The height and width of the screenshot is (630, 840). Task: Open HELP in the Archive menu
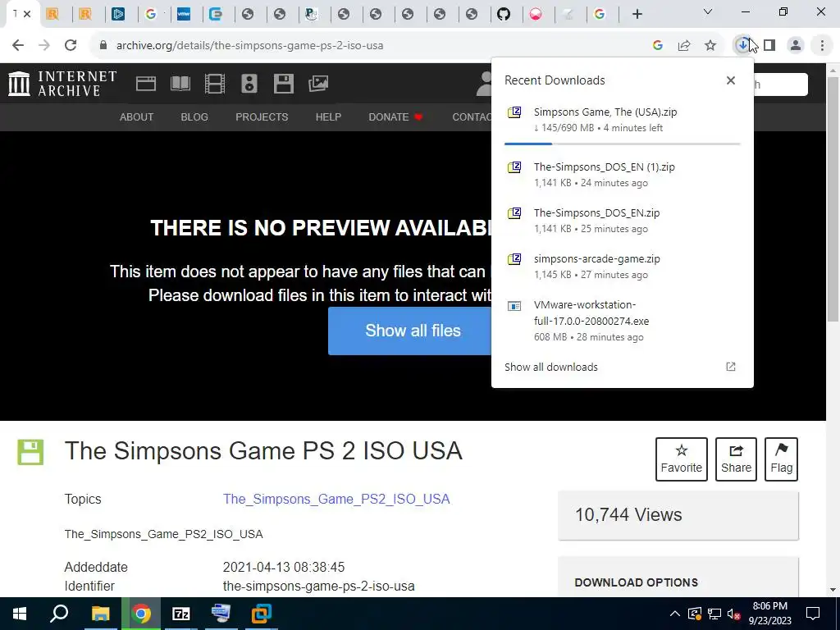(x=328, y=116)
